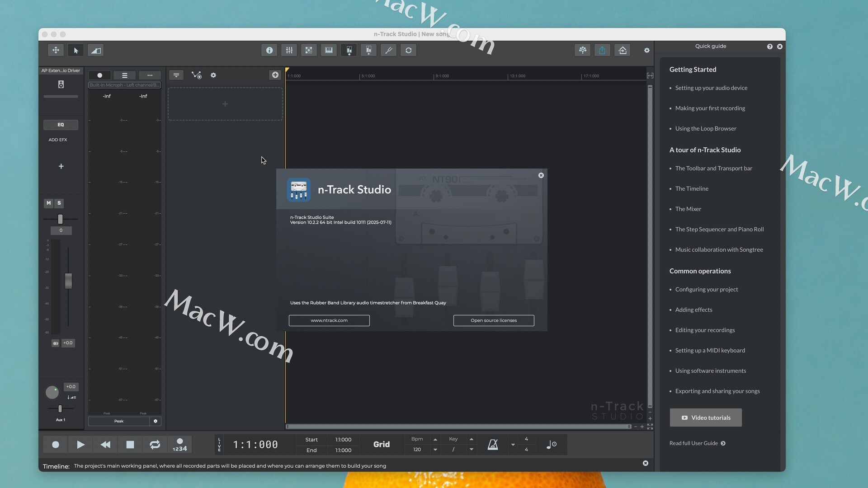Open the Mixer view icon
This screenshot has height=488, width=868.
tap(289, 50)
